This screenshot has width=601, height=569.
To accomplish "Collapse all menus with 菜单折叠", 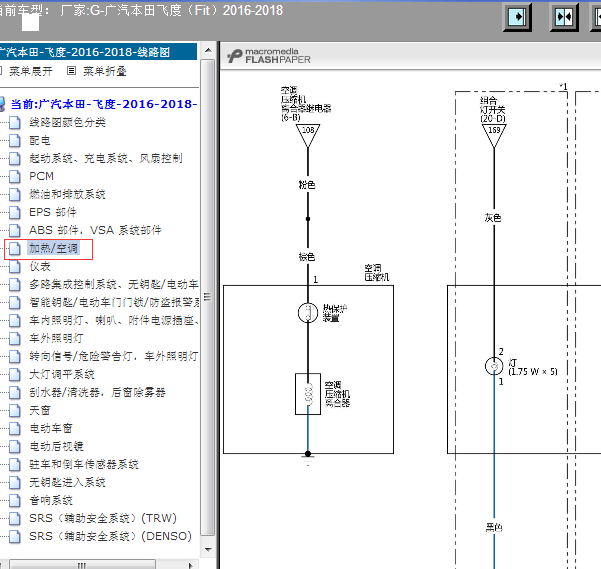I will click(105, 71).
